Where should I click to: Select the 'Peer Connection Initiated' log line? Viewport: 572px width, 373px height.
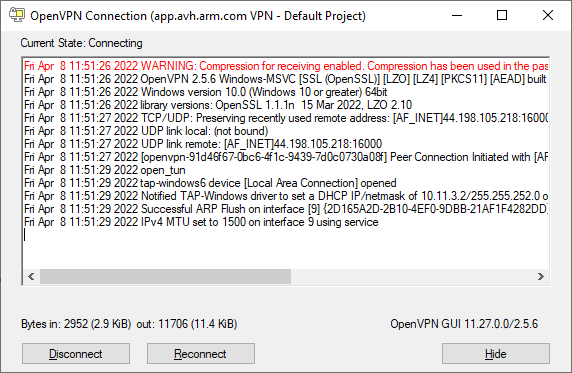tap(286, 157)
